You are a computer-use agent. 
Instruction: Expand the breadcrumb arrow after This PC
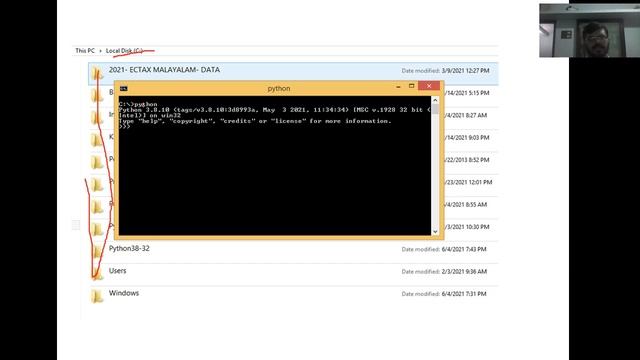click(x=100, y=51)
